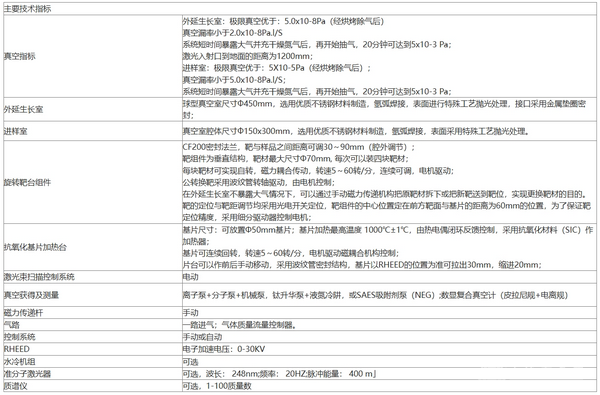
Task: Click line 外延生长室：极限真空优于：5.0x10-8Pa
Action: point(283,21)
